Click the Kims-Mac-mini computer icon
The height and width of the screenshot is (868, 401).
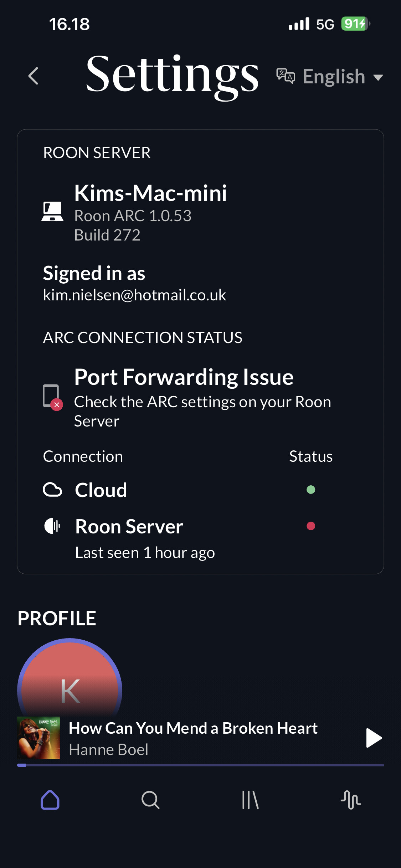point(52,212)
